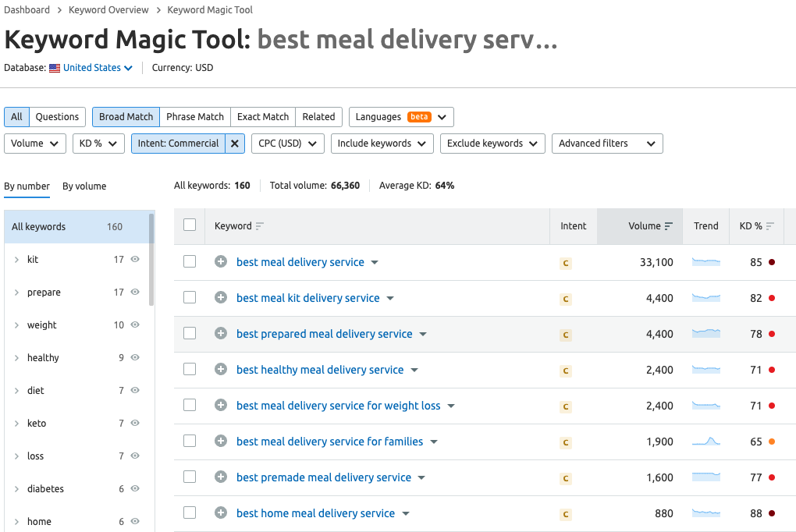The height and width of the screenshot is (532, 796).
Task: Go to Keyword Overview breadcrumb
Action: [108, 10]
